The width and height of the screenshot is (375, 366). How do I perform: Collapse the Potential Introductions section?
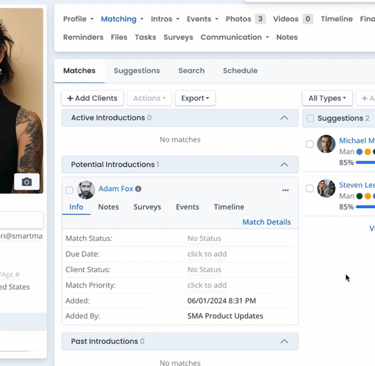[x=284, y=164]
